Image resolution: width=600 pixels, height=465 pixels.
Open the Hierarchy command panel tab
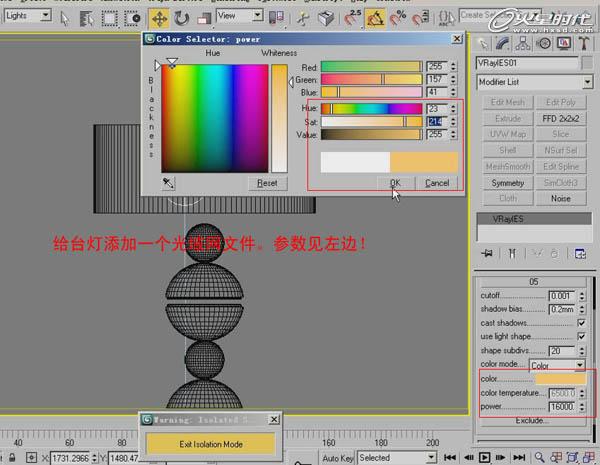tap(523, 44)
